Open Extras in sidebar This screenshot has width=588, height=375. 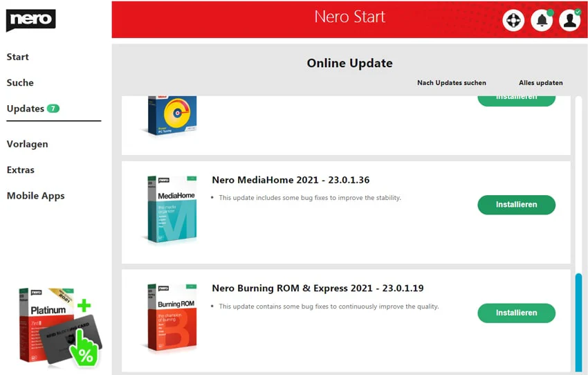coord(21,170)
